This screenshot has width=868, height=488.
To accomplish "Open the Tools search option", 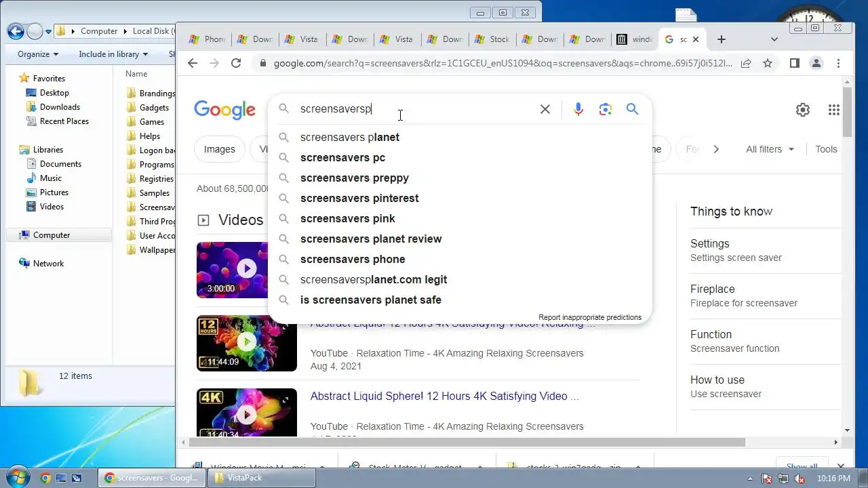I will [x=826, y=149].
